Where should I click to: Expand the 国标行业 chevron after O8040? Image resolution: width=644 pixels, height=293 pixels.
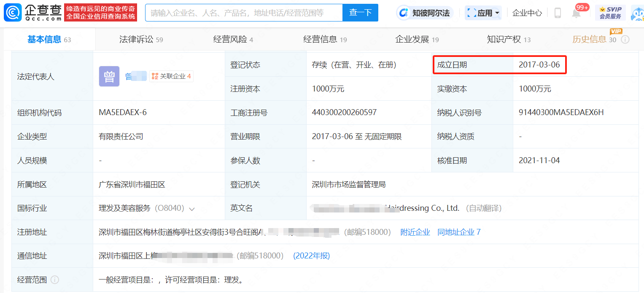pos(192,209)
